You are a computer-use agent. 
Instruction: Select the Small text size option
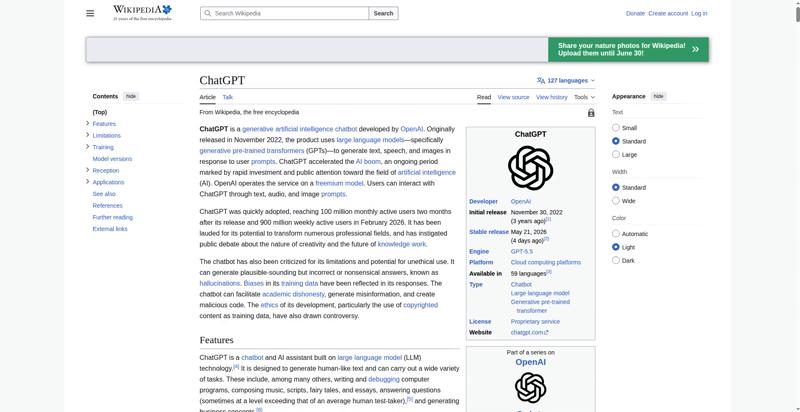615,128
